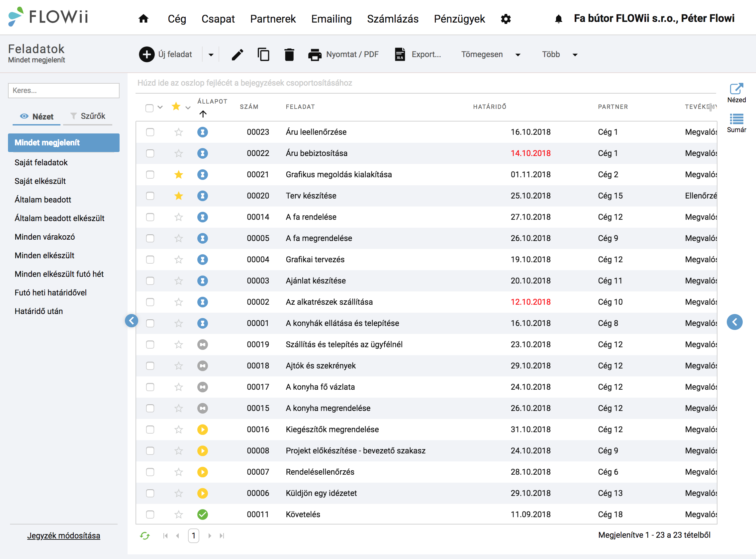The width and height of the screenshot is (756, 559).
Task: Open dropdown beside star column header
Action: pyautogui.click(x=188, y=108)
